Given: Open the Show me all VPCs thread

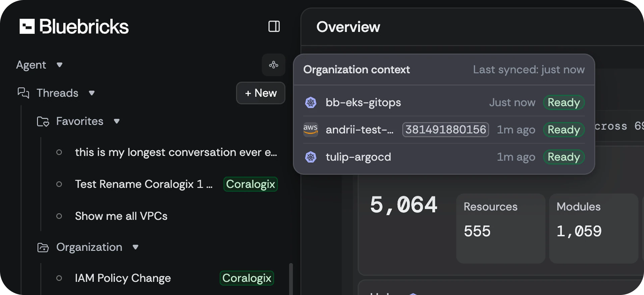Looking at the screenshot, I should coord(121,216).
